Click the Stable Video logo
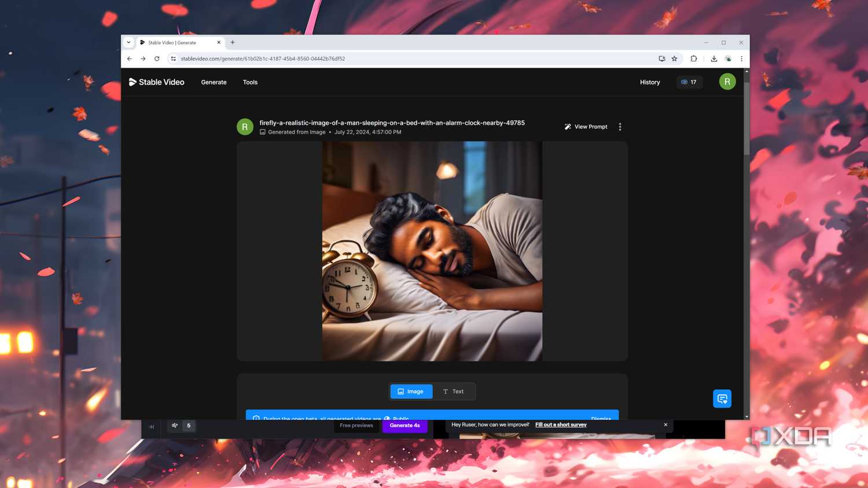868x488 pixels. [x=156, y=82]
